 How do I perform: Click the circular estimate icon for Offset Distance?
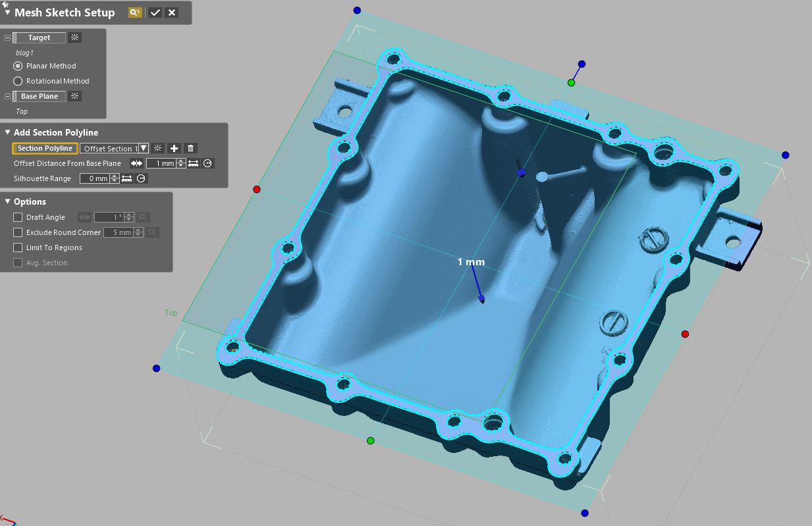pyautogui.click(x=208, y=163)
